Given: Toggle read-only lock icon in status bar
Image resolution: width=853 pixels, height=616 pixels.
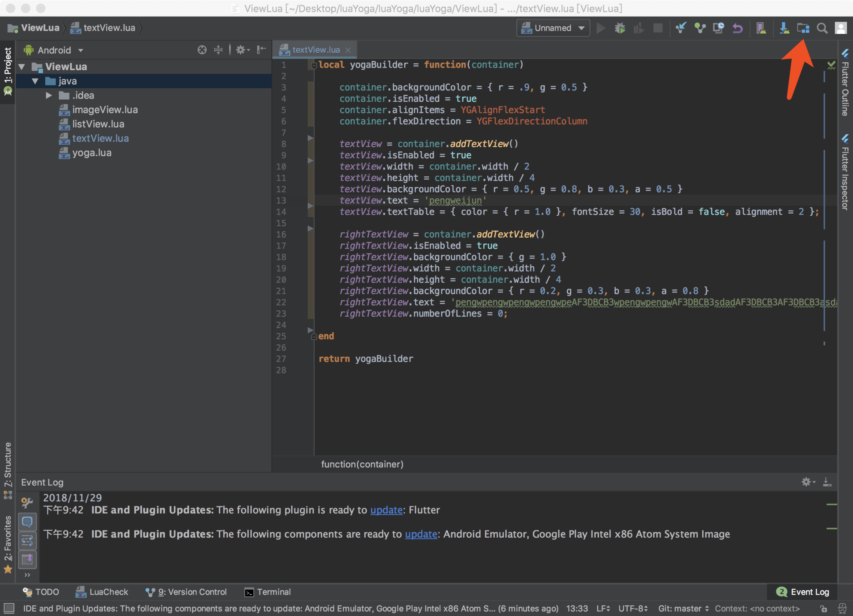Looking at the screenshot, I should click(824, 608).
